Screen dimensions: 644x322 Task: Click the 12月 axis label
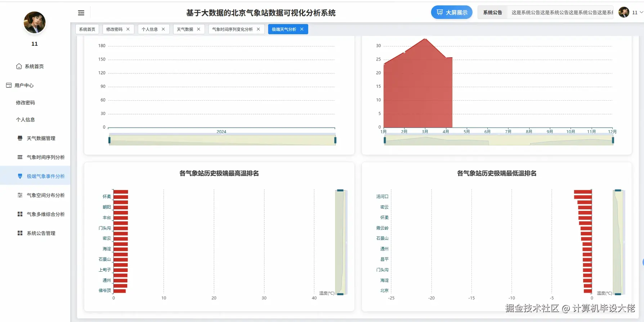click(612, 132)
